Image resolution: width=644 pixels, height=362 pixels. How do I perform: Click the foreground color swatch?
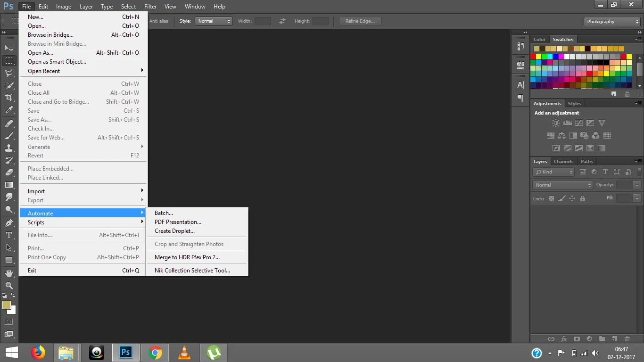pyautogui.click(x=7, y=305)
